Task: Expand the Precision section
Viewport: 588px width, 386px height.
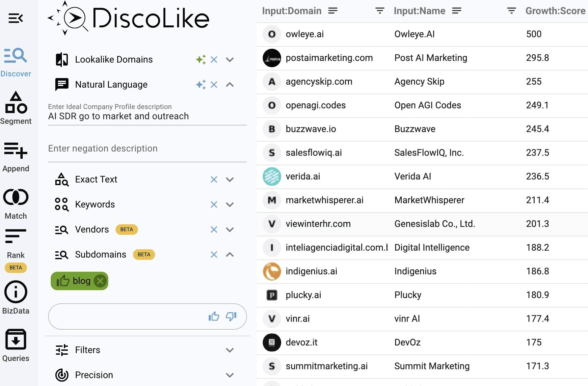Action: 230,375
